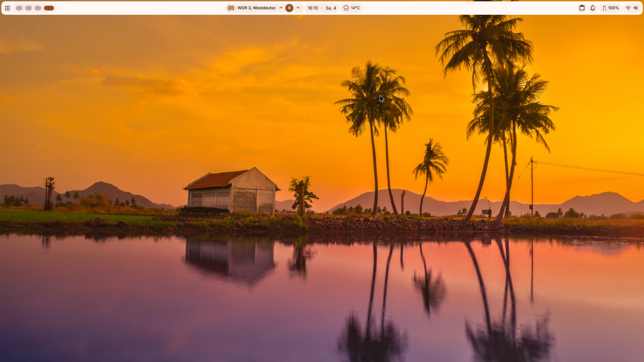Open the 100% battery status label
Screen dimensions: 644x362
[x=614, y=8]
